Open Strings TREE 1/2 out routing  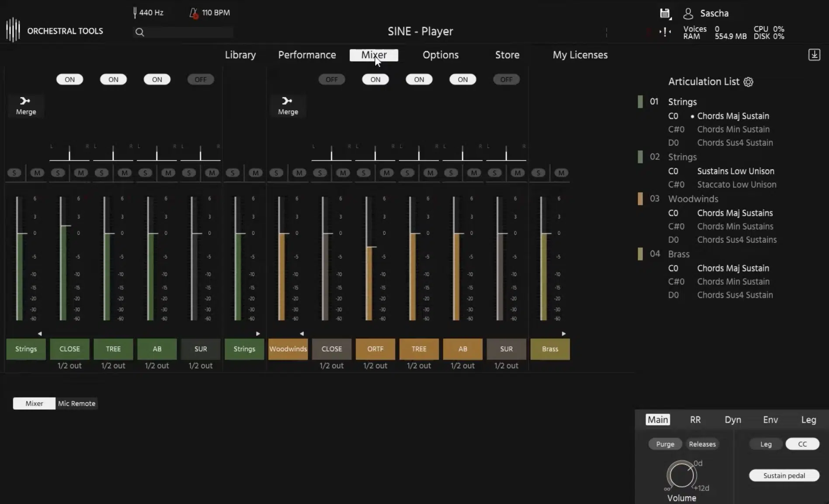pos(113,366)
